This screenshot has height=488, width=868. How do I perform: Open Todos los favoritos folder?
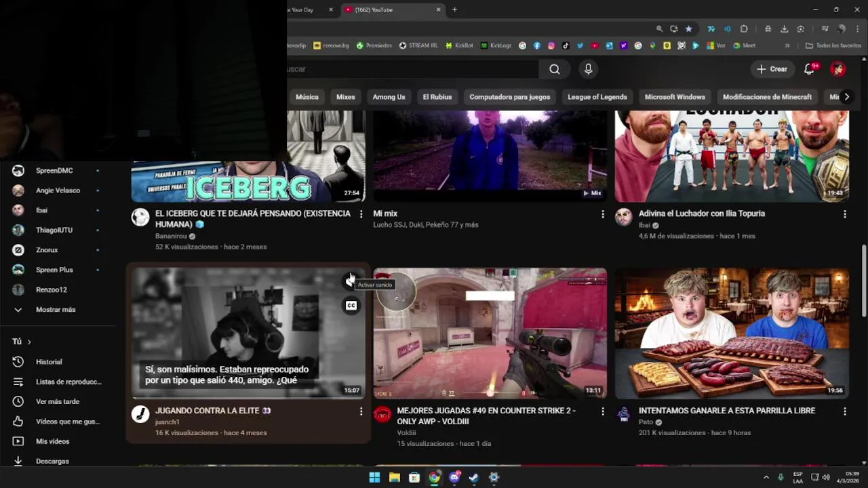[833, 45]
